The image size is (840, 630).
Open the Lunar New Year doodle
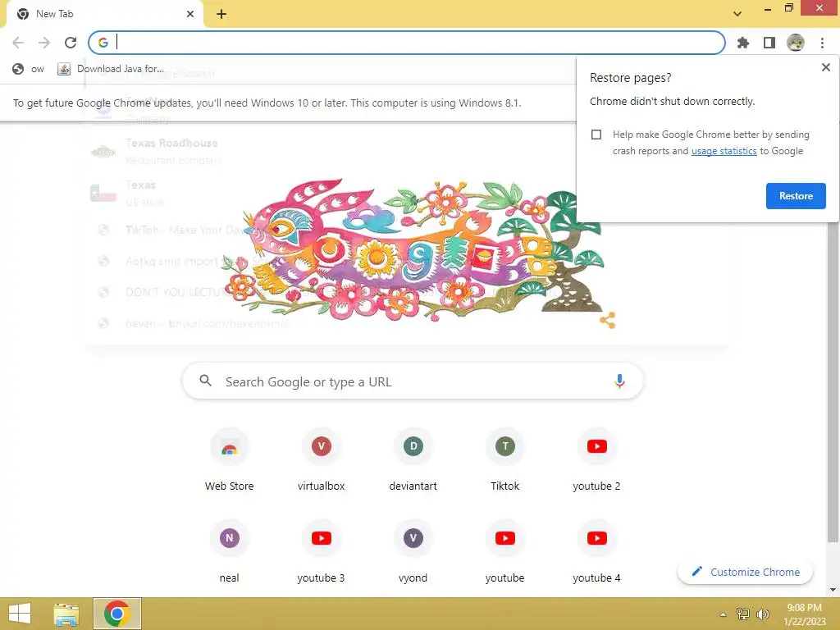pos(413,251)
